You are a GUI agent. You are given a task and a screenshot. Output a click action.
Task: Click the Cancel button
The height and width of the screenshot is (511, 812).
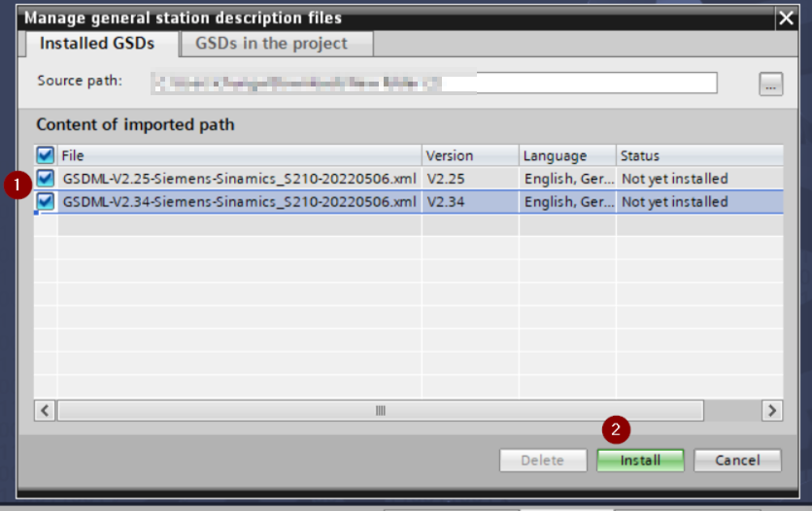(x=737, y=460)
